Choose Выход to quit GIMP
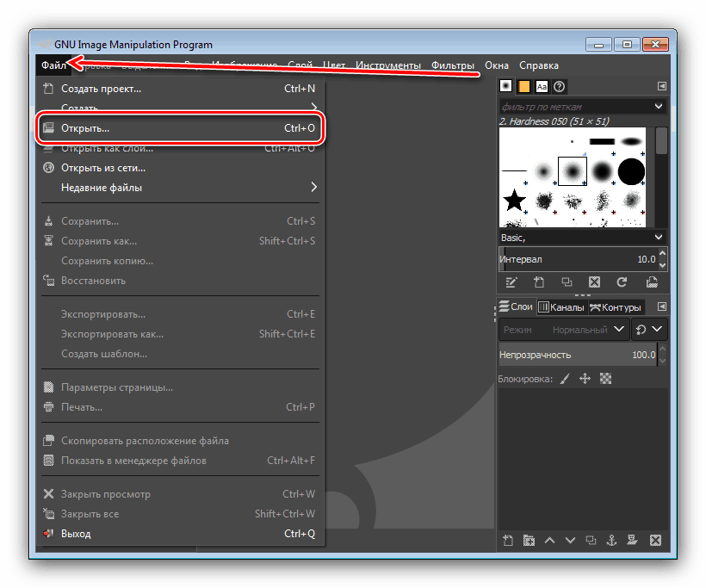Viewport: 706px width, 588px height. 180,534
